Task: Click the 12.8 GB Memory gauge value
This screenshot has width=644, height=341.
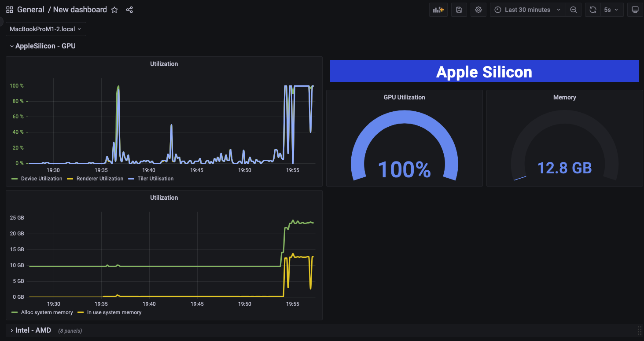Action: click(x=564, y=168)
